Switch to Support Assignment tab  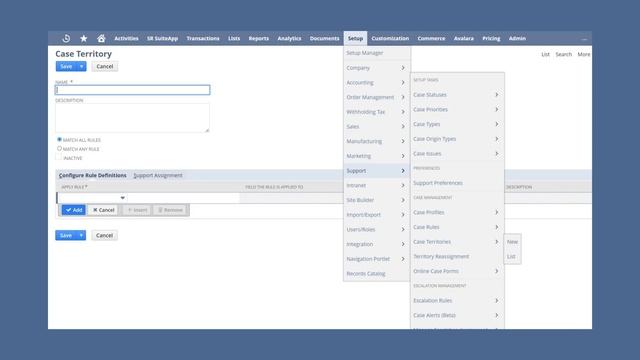pos(158,176)
